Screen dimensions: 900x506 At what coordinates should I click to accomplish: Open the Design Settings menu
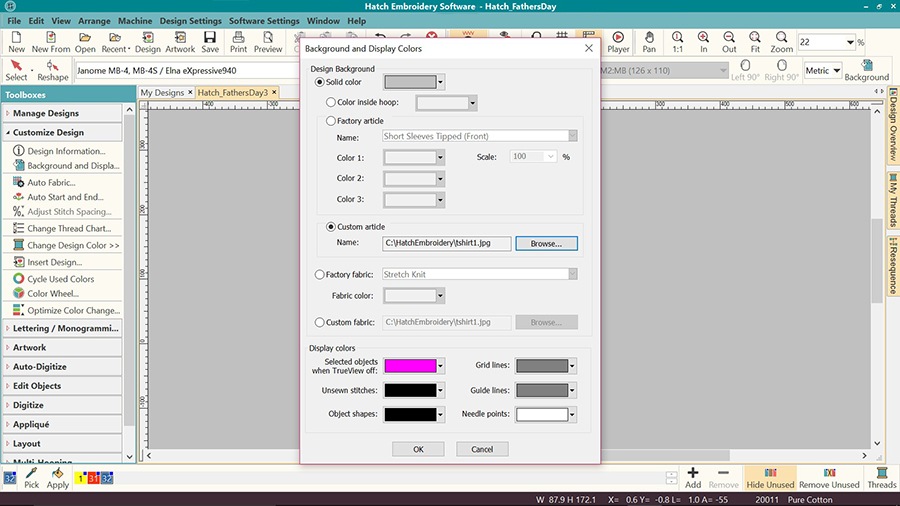pyautogui.click(x=190, y=21)
